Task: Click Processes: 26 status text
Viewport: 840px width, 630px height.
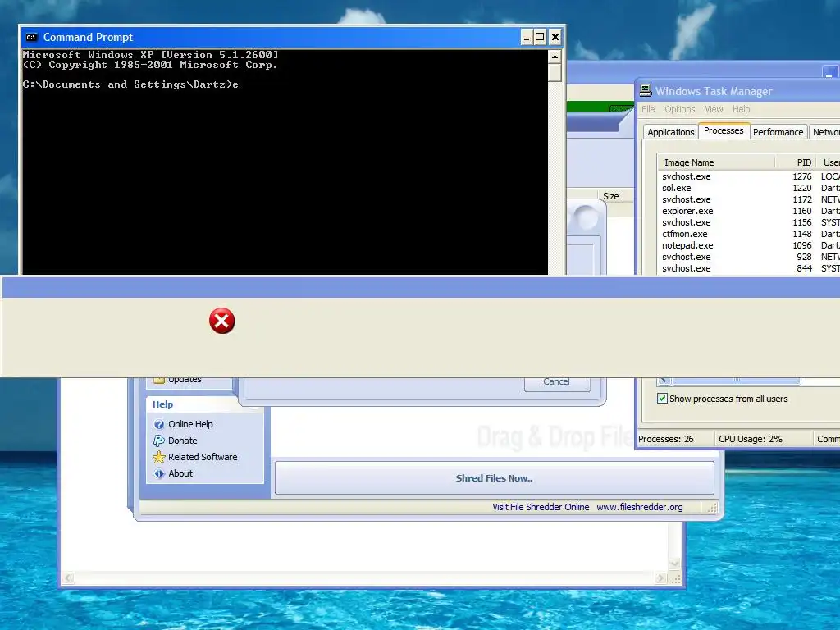Action: point(666,439)
